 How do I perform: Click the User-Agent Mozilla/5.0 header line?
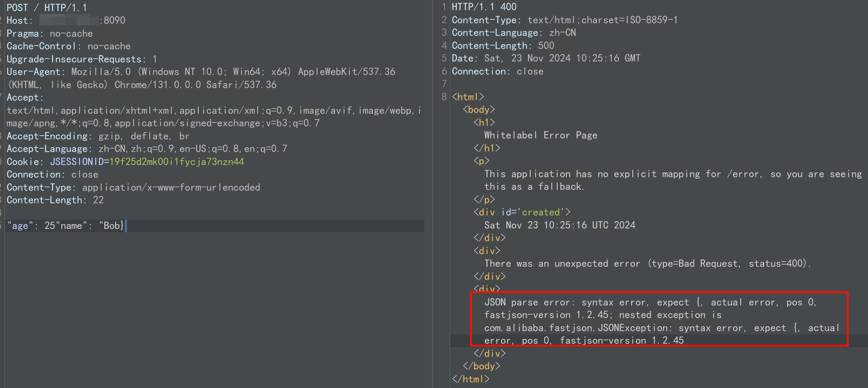(201, 72)
